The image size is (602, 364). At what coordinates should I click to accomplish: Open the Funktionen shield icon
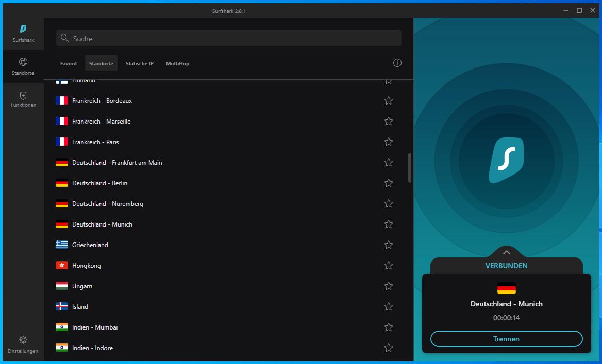23,96
